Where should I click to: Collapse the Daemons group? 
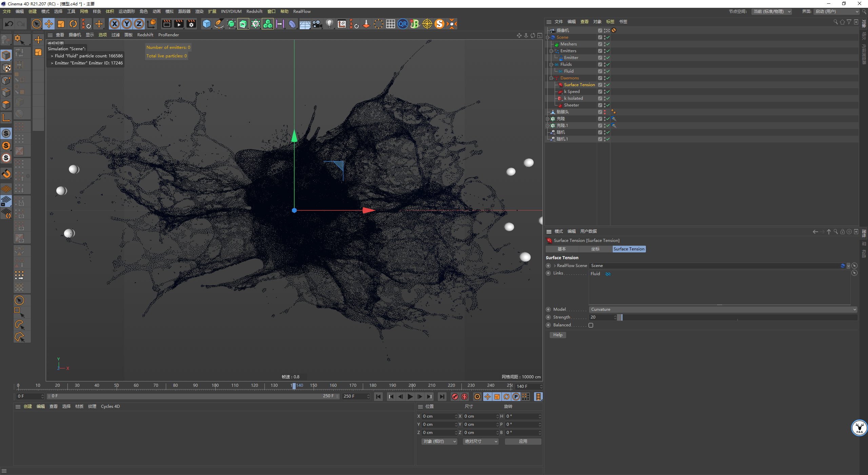(551, 78)
